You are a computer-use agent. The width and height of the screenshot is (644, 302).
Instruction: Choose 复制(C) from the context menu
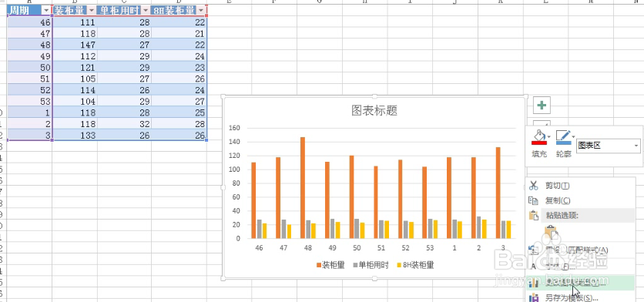(581, 200)
